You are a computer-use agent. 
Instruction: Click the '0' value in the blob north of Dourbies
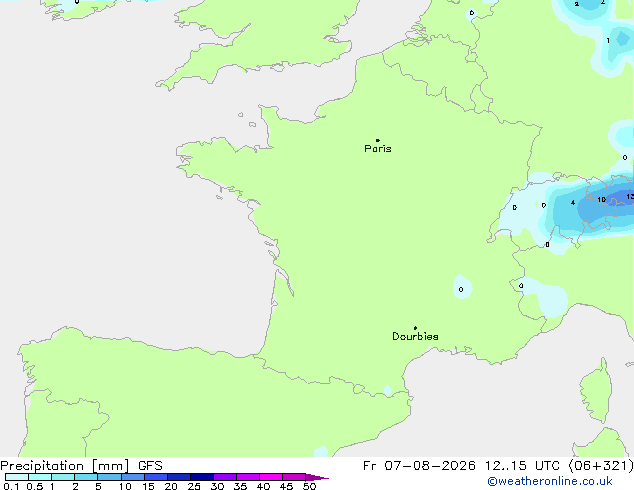(461, 289)
